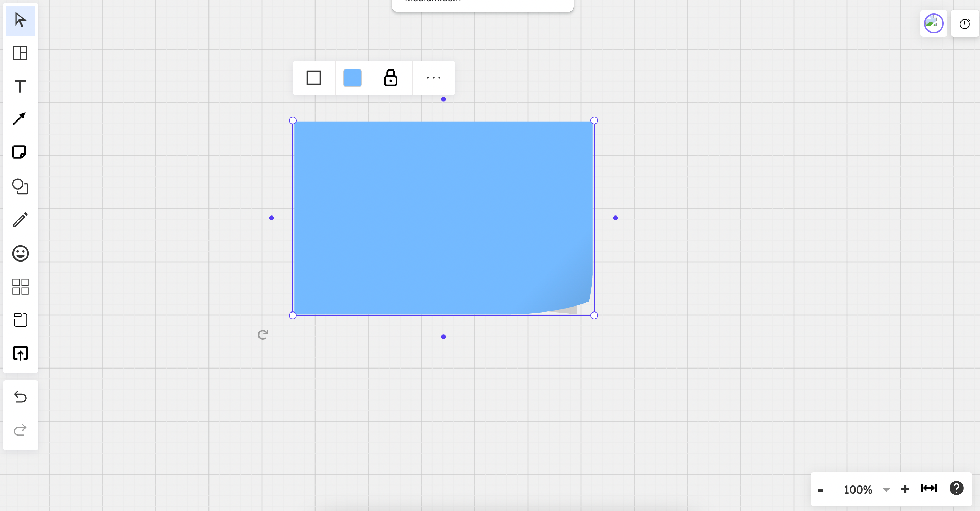
Task: Click the upload file icon
Action: coord(20,354)
